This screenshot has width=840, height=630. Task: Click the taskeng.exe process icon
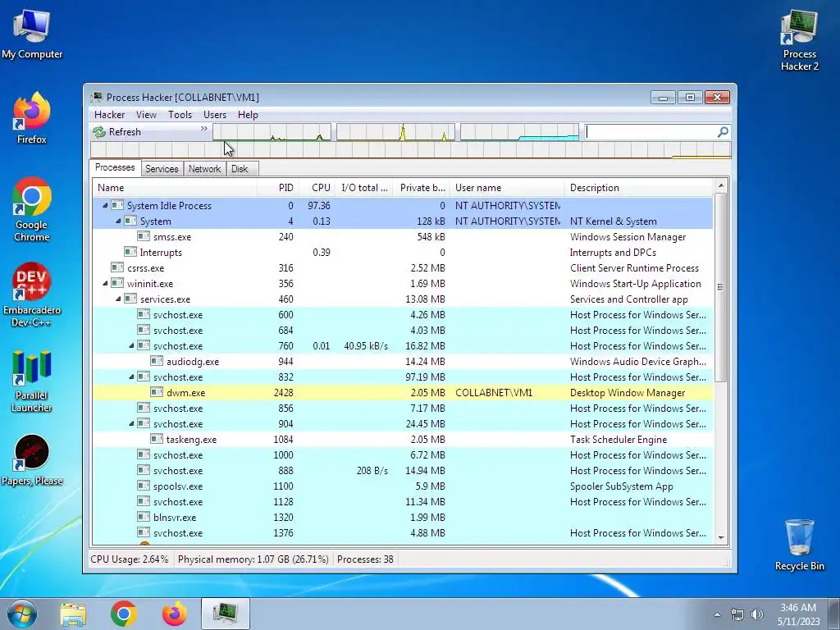click(157, 439)
